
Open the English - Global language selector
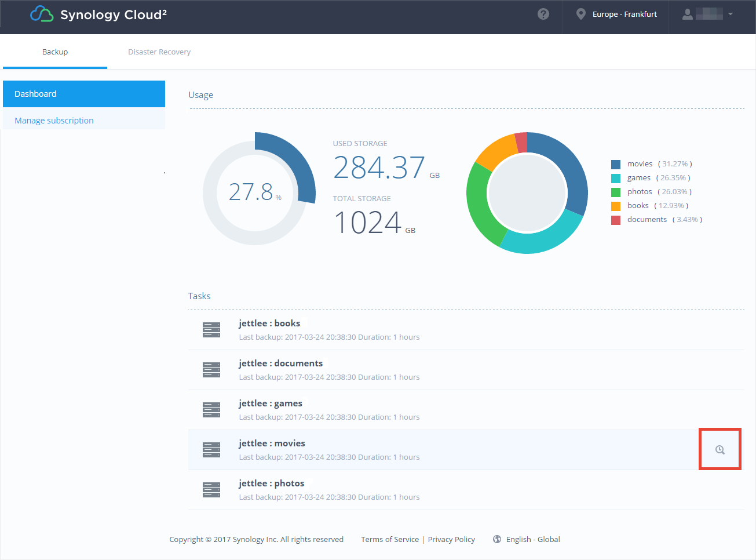coord(532,539)
